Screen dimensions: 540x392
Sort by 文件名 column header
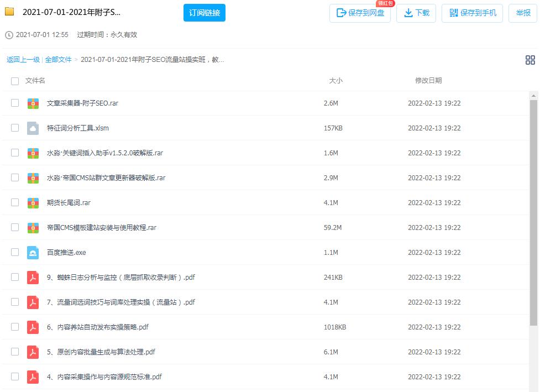coord(35,81)
